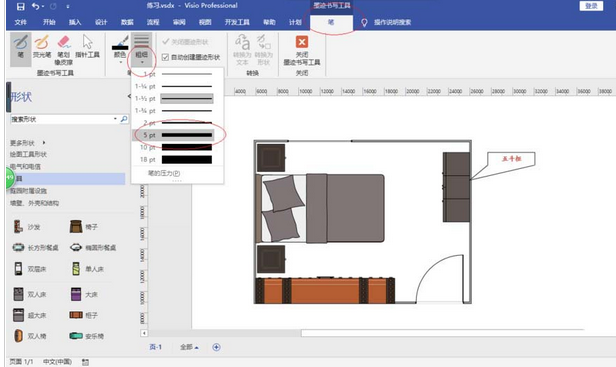Switch to the 笔 Pen contextual tab
616x367 pixels.
coord(331,22)
